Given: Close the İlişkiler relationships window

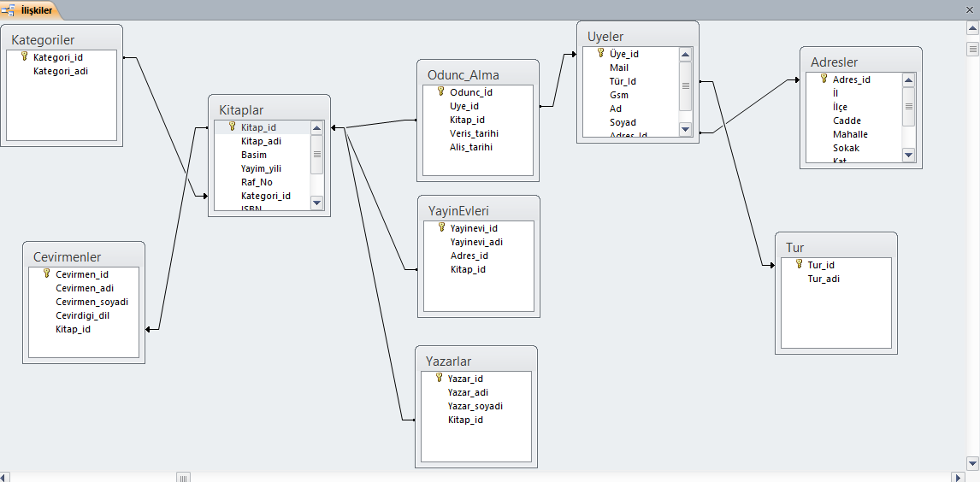Looking at the screenshot, I should [971, 10].
